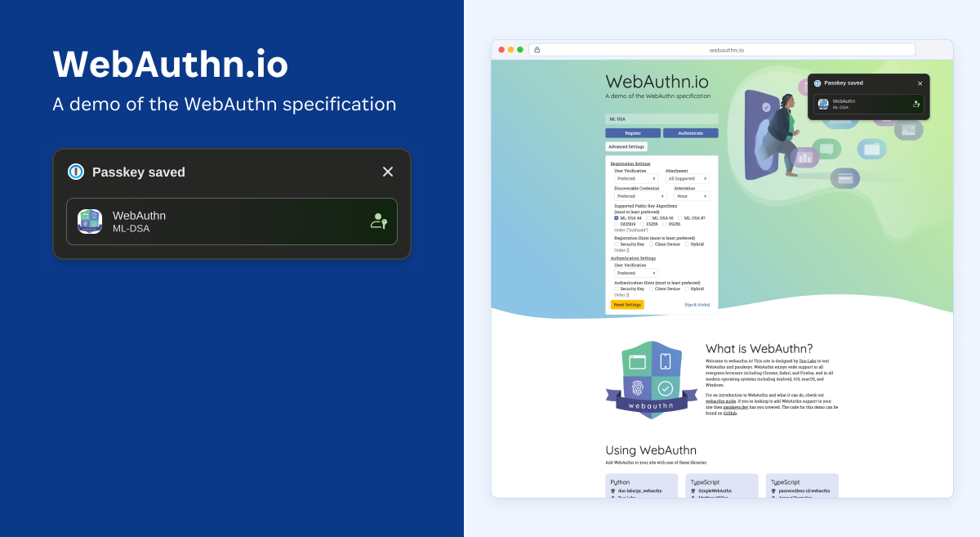980x537 pixels.
Task: Click the Order: ["mldsa44"] text
Action: point(631,230)
